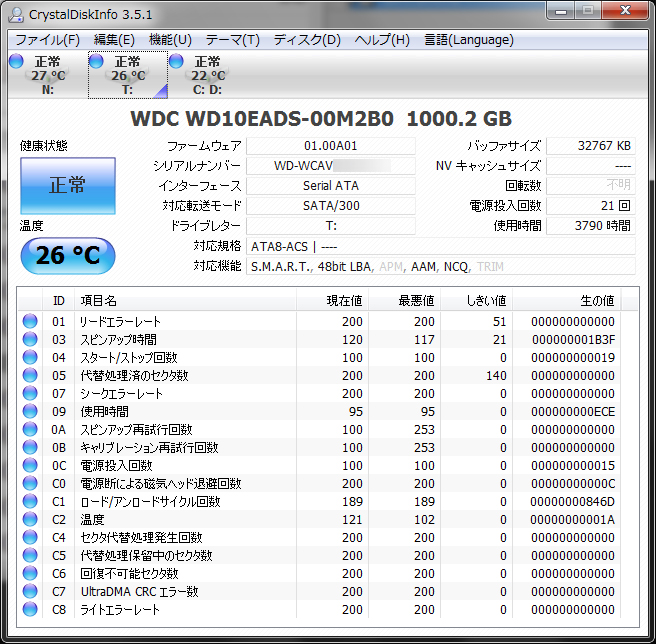Image resolution: width=656 pixels, height=644 pixels.
Task: Click the firmware field 01.00A01
Action: pos(331,146)
